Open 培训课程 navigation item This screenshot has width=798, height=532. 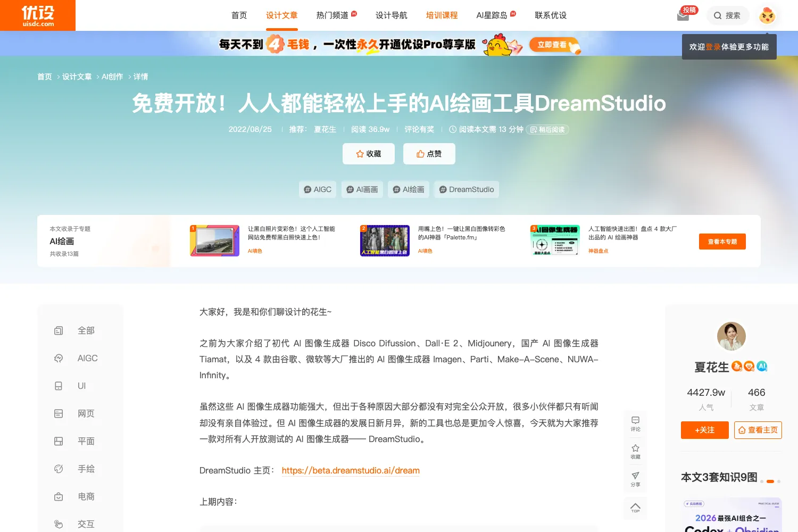(x=442, y=15)
